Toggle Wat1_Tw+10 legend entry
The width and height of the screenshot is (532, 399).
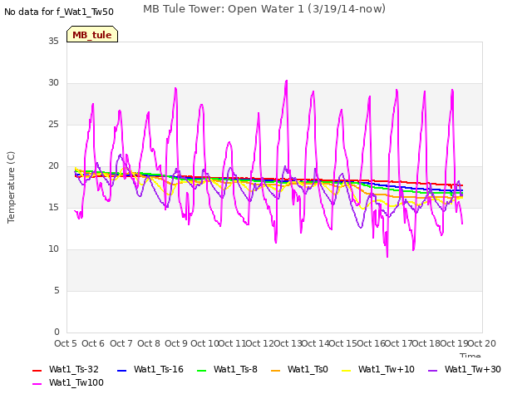(x=378, y=369)
